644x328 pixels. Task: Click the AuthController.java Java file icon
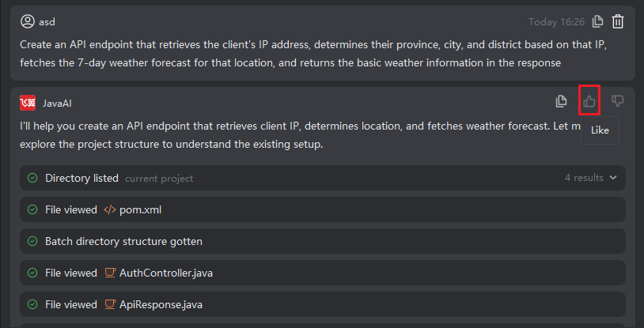coord(110,273)
